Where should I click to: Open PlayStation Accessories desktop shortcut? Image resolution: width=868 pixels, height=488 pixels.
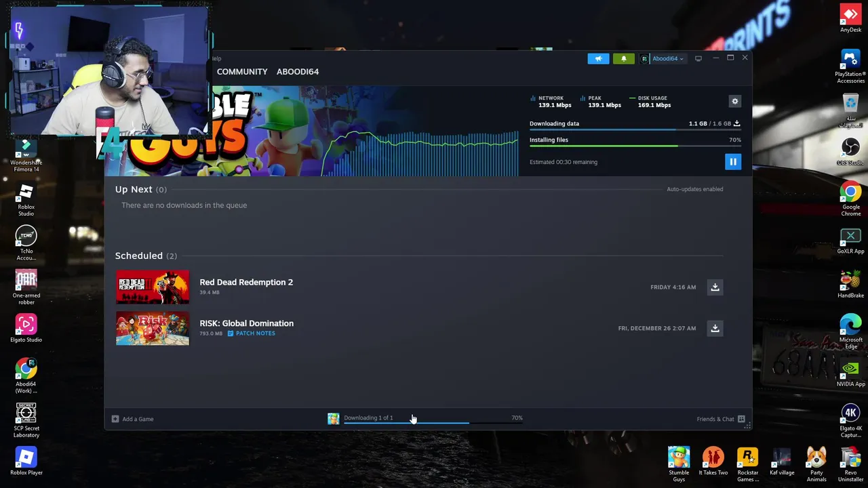(x=850, y=66)
